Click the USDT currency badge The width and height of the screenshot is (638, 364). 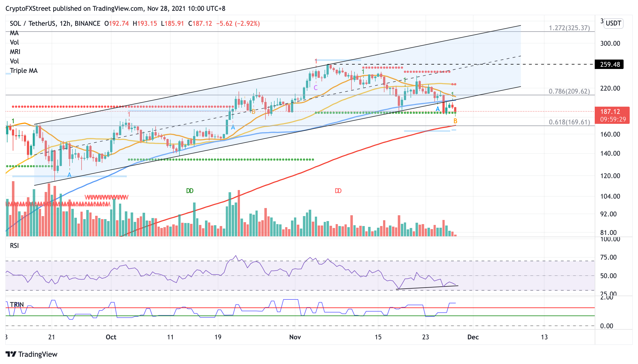pyautogui.click(x=613, y=23)
